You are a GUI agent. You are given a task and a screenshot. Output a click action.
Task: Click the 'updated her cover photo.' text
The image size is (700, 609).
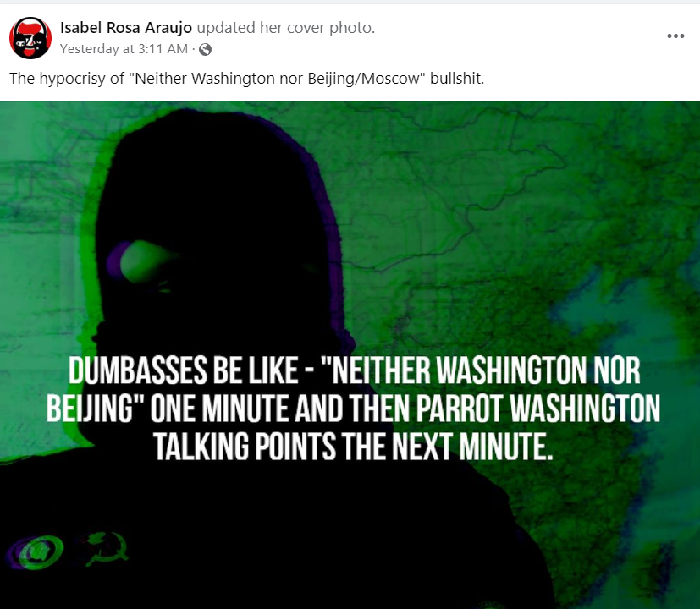click(x=286, y=28)
